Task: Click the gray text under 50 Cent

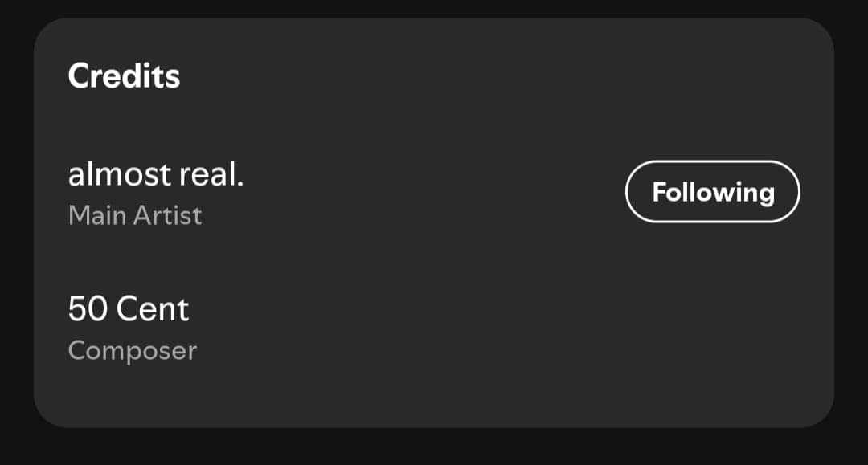Action: coord(133,351)
